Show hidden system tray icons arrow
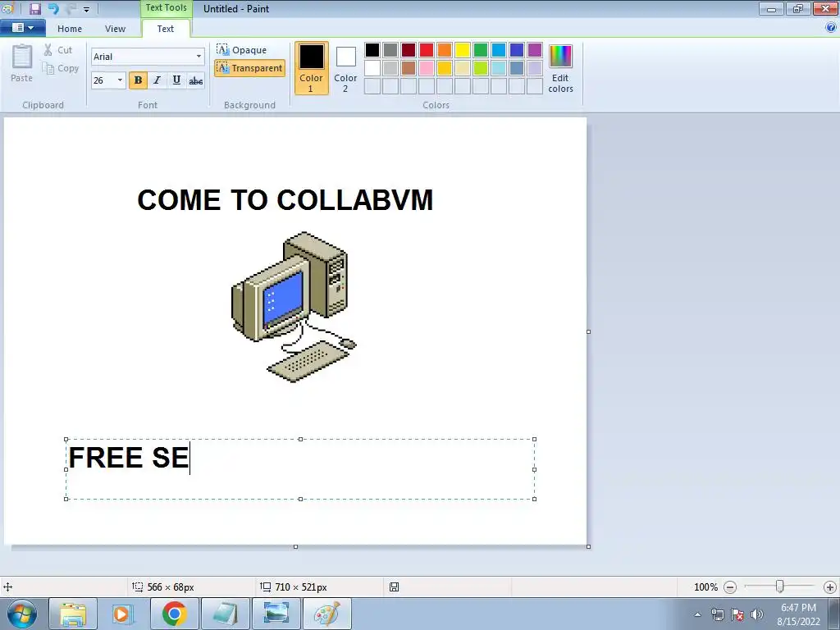Screen dimensions: 840x630 coord(697,614)
